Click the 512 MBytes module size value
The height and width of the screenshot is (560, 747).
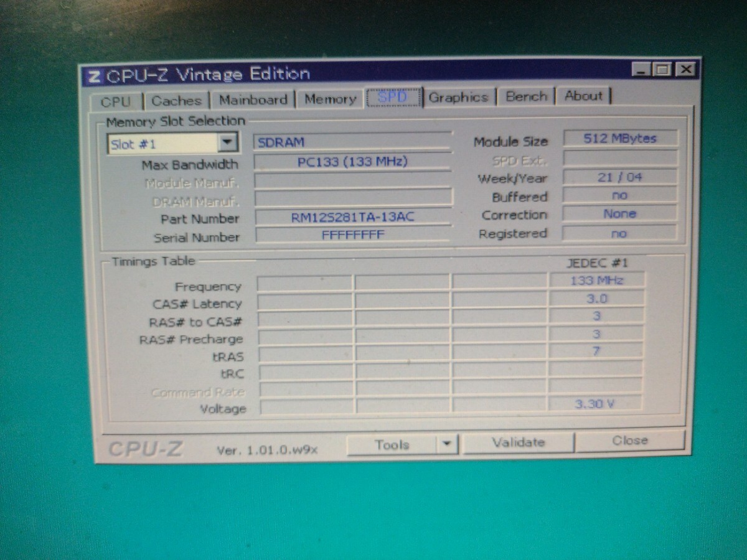point(620,138)
